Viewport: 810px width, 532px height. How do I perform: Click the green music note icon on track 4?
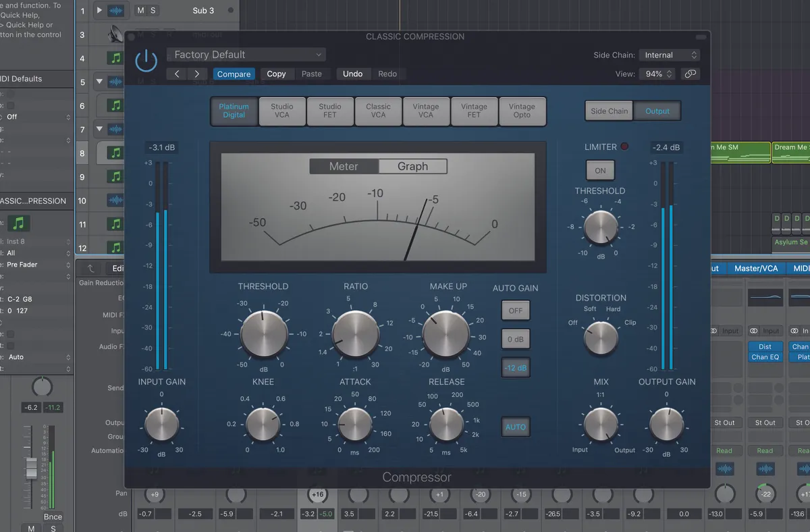[x=116, y=58]
